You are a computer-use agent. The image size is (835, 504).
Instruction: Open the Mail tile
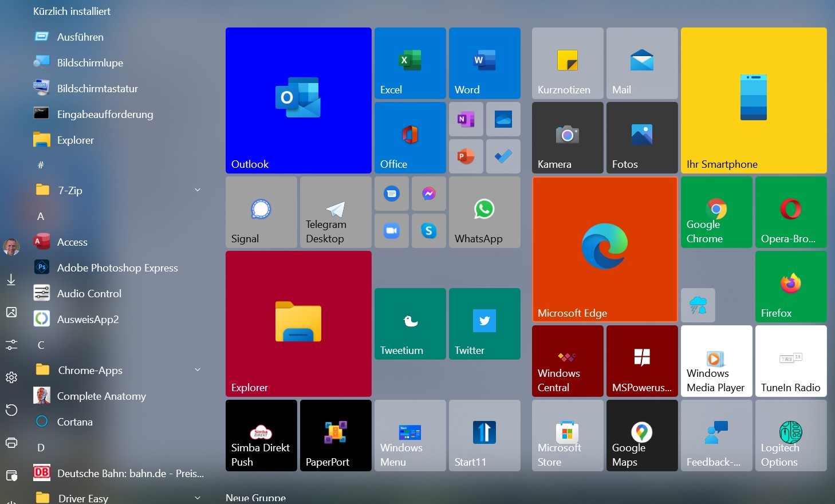click(642, 63)
